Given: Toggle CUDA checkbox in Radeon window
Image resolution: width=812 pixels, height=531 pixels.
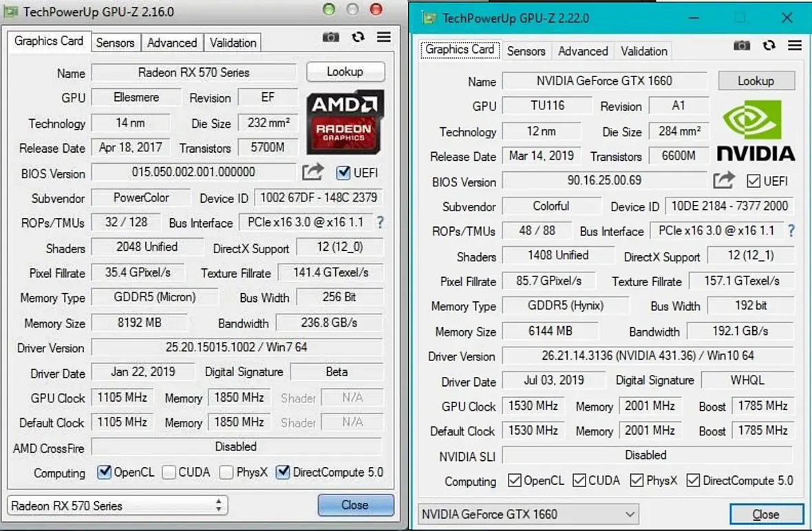Looking at the screenshot, I should click(x=169, y=473).
